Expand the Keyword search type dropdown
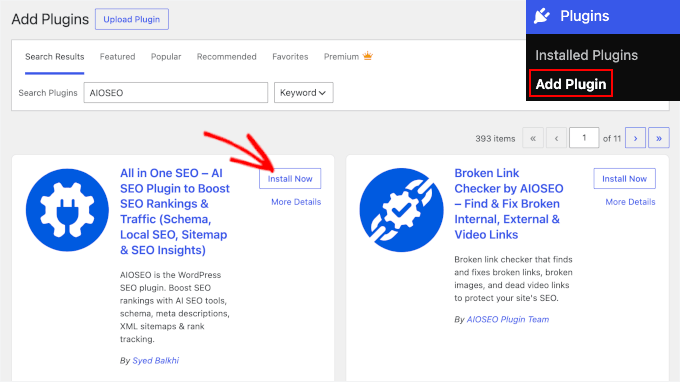The width and height of the screenshot is (680, 382). (304, 92)
